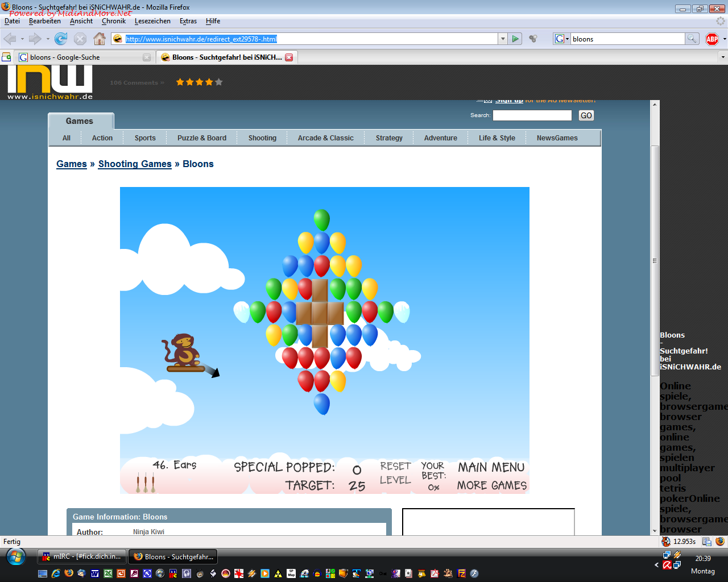This screenshot has height=582, width=728.
Task: Click the Windows Start orb
Action: [16, 556]
